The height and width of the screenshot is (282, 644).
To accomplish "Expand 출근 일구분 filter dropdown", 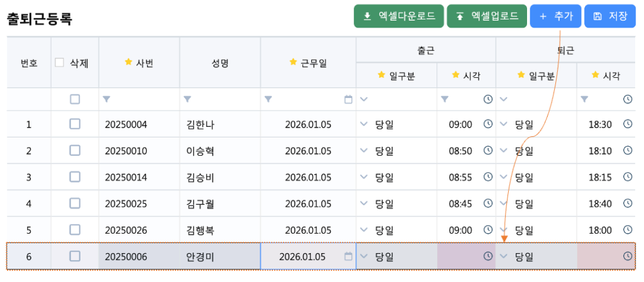I will 364,99.
